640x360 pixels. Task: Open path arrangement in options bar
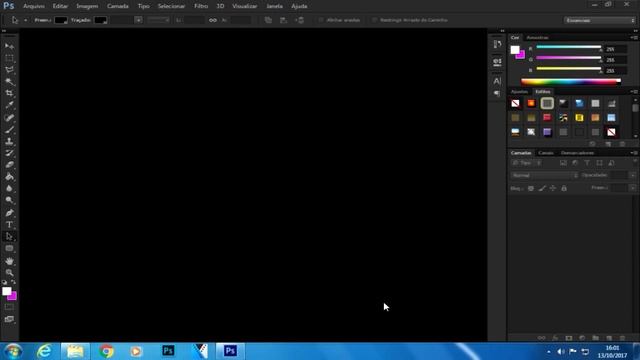[300, 20]
